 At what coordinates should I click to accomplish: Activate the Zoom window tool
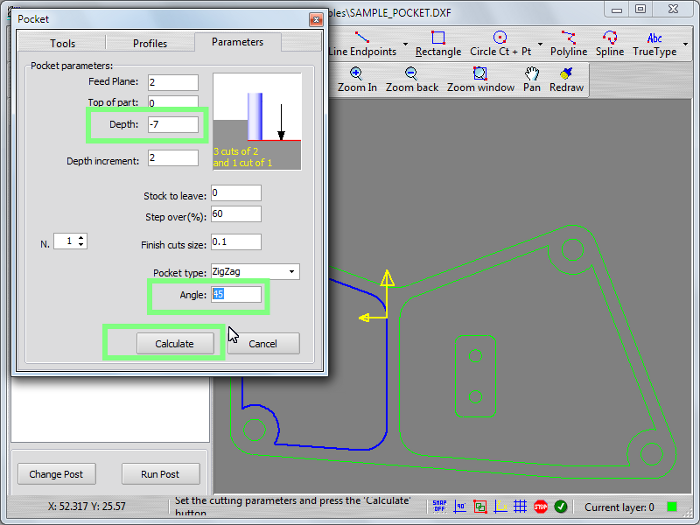480,80
